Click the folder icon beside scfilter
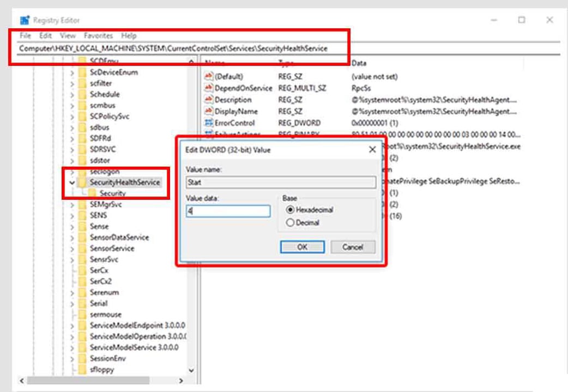This screenshot has height=392, width=568. coord(83,83)
